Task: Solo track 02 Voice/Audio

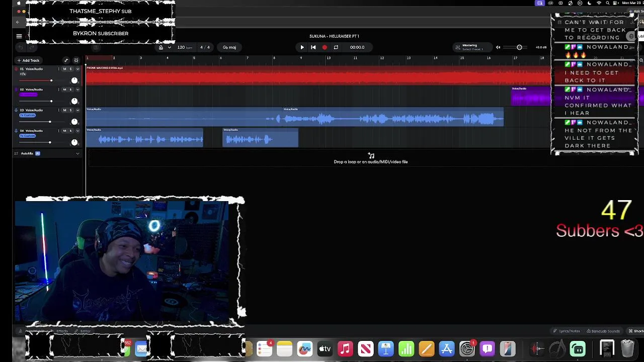Action: [70, 89]
